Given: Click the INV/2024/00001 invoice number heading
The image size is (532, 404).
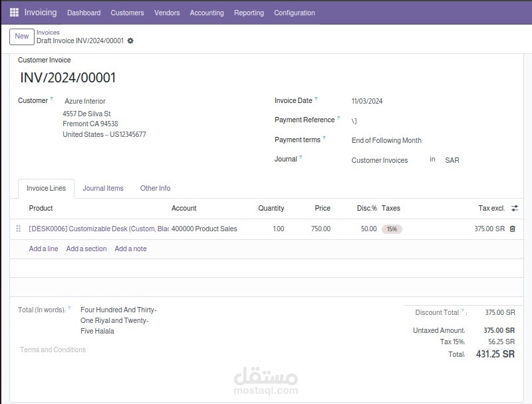Looking at the screenshot, I should tap(68, 78).
